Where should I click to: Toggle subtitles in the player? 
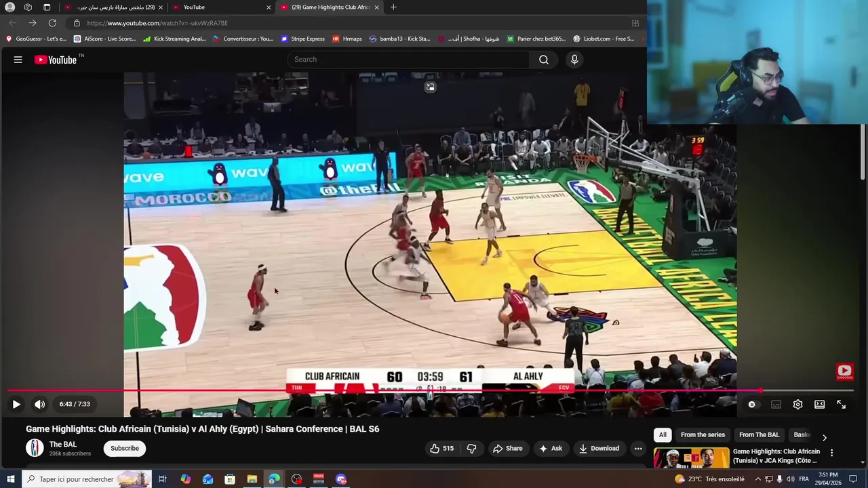[776, 404]
